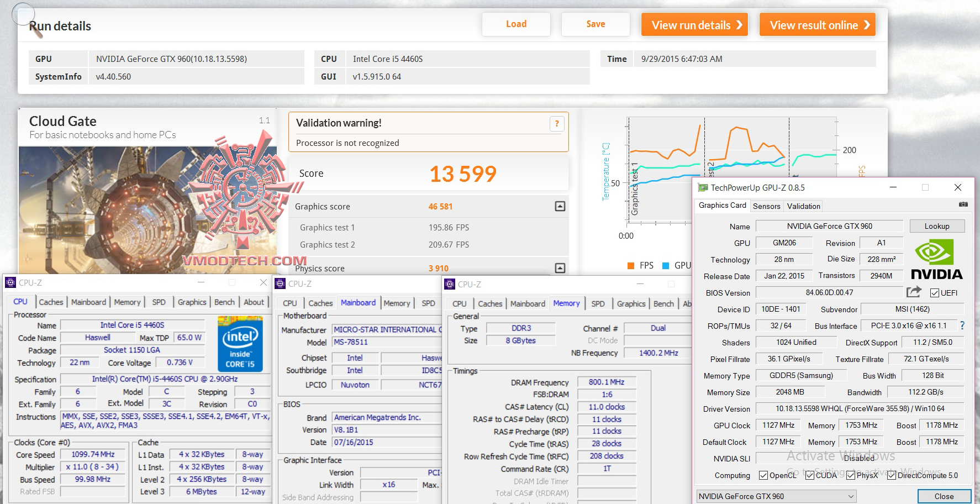This screenshot has height=504, width=980.
Task: Click the BIOS share arrow icon in GPU-Z
Action: (x=914, y=292)
